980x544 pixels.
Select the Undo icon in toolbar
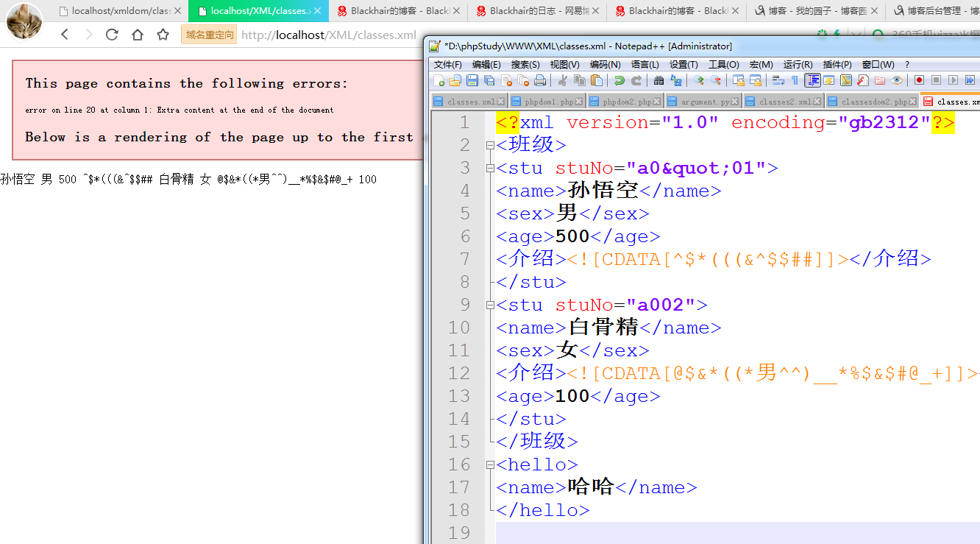(x=619, y=81)
